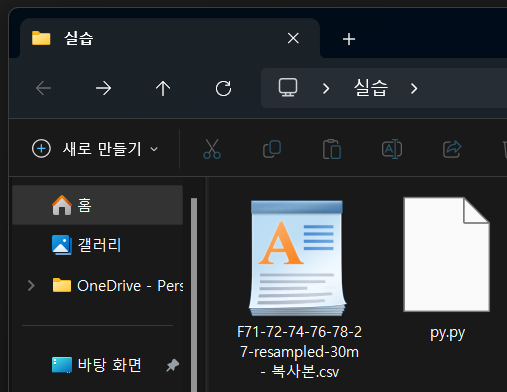This screenshot has width=507, height=392.
Task: Click the py.py filename label
Action: pyautogui.click(x=447, y=333)
